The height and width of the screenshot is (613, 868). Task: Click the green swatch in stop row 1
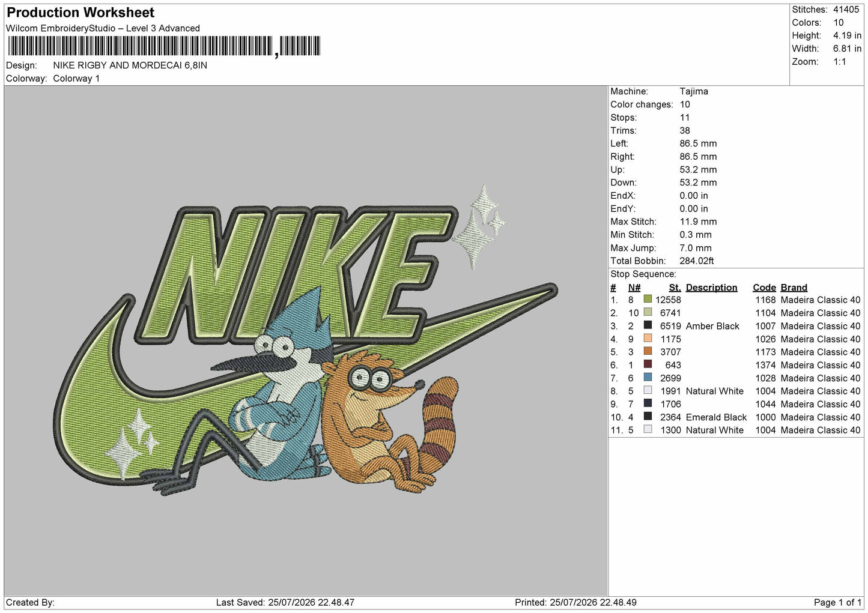(x=648, y=299)
